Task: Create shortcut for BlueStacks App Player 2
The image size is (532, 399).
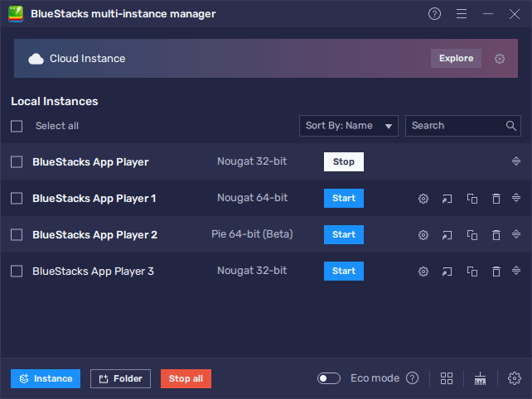Action: click(x=447, y=235)
